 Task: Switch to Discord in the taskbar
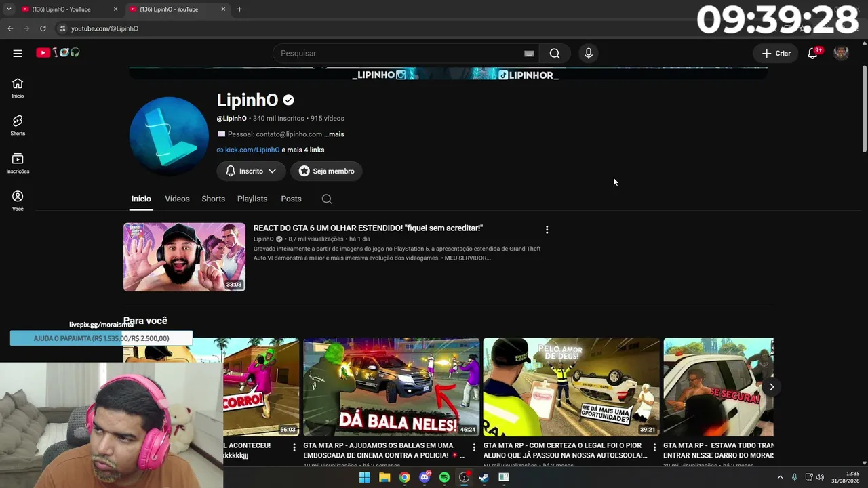pyautogui.click(x=425, y=477)
